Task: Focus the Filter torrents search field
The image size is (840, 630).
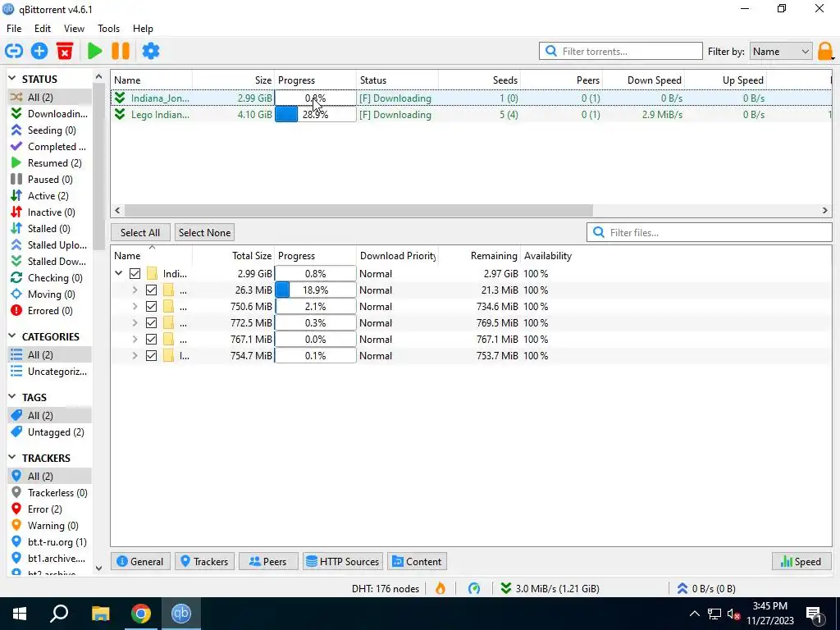Action: point(621,52)
